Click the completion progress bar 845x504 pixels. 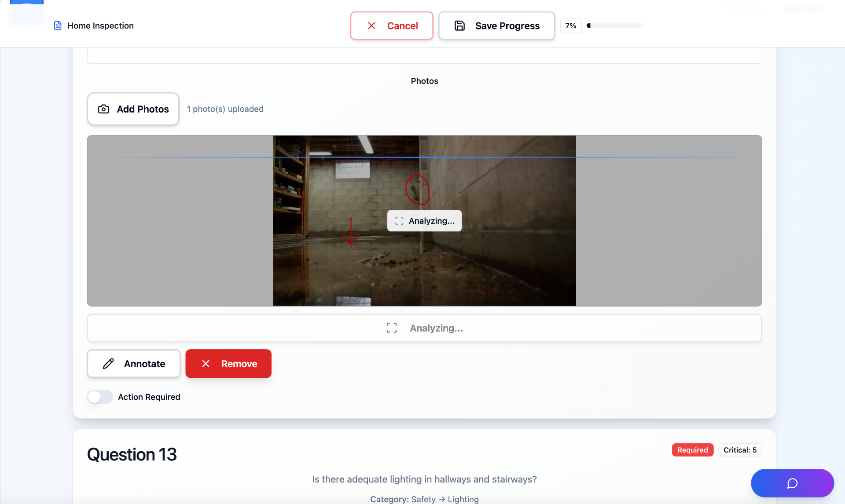click(x=615, y=26)
